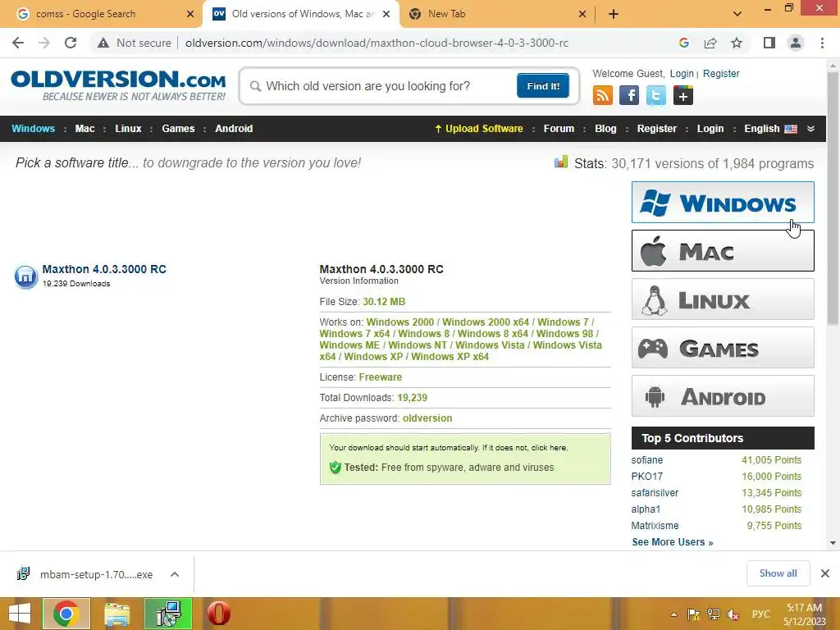The height and width of the screenshot is (630, 840).
Task: Open the Blog nav link
Action: 605,129
